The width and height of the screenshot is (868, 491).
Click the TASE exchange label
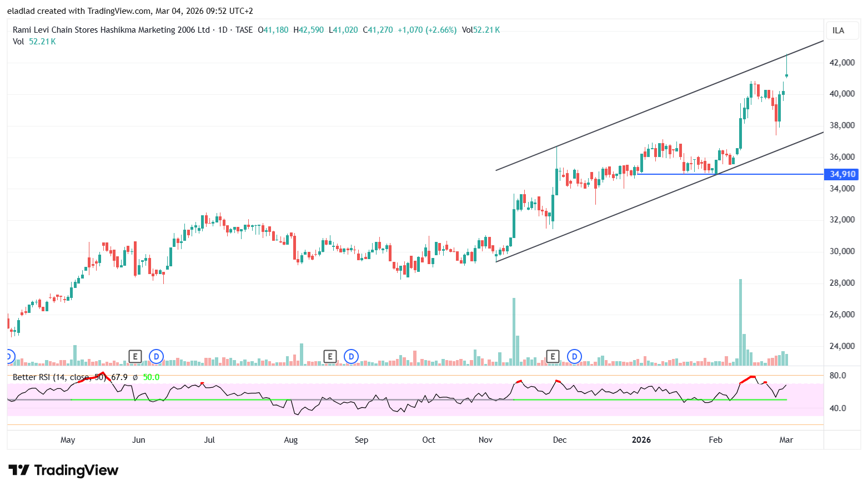click(244, 30)
